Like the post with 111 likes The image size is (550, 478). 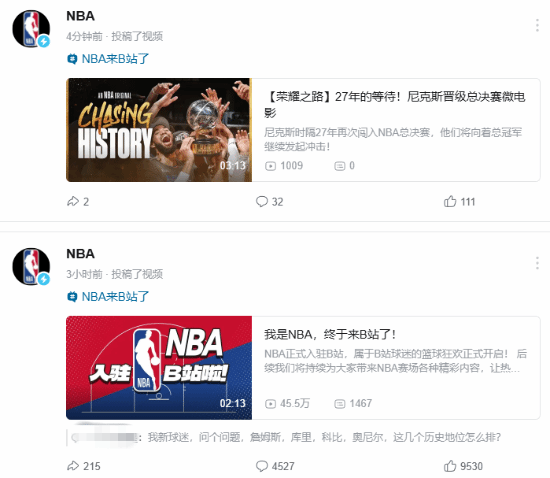pos(450,201)
